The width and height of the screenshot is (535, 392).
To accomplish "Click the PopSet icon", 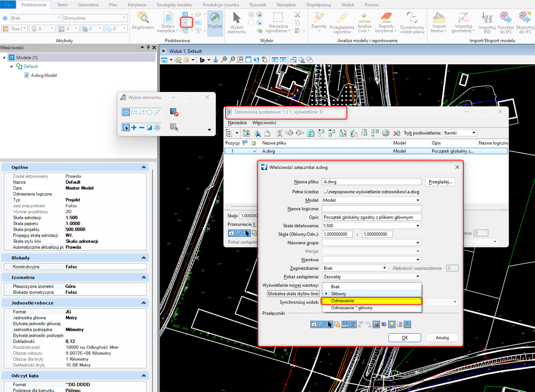I will [x=214, y=20].
